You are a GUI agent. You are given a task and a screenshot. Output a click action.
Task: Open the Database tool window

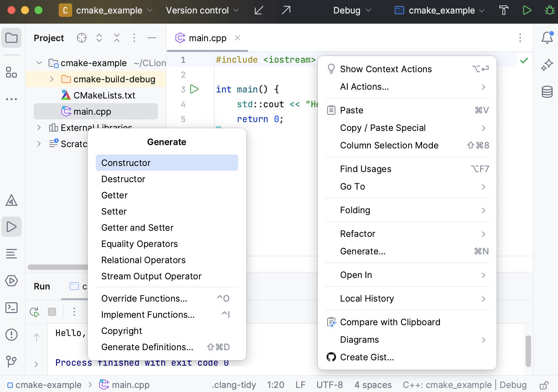click(x=547, y=91)
